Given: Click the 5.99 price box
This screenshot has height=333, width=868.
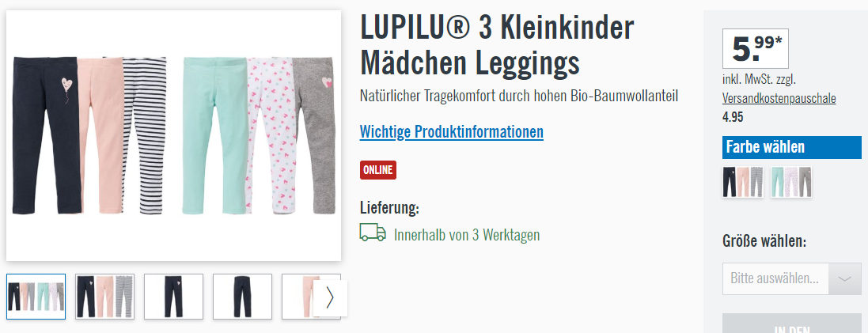Looking at the screenshot, I should pos(756,49).
